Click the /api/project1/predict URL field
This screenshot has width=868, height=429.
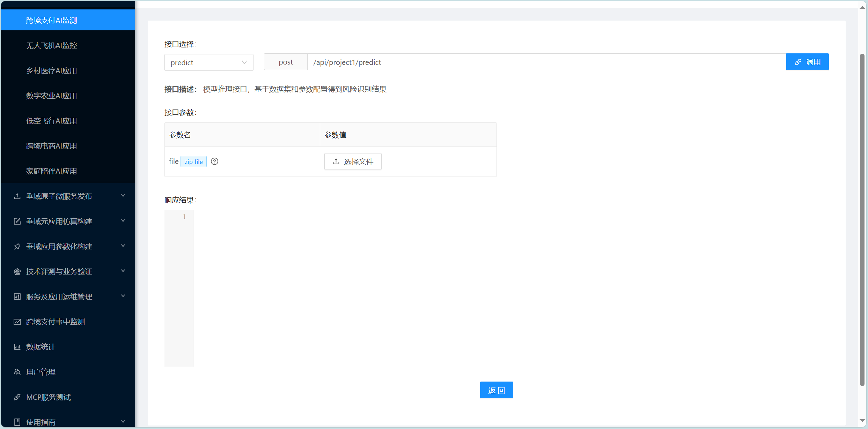(x=547, y=62)
